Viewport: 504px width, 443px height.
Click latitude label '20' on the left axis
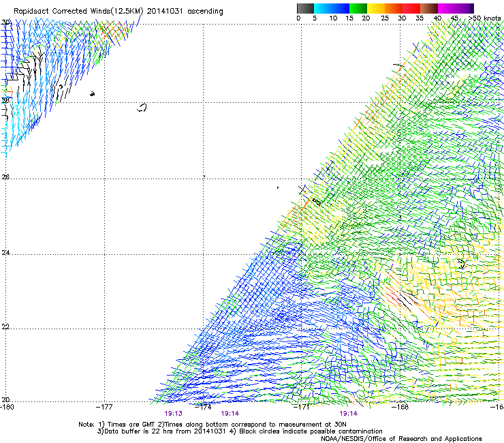[5, 399]
